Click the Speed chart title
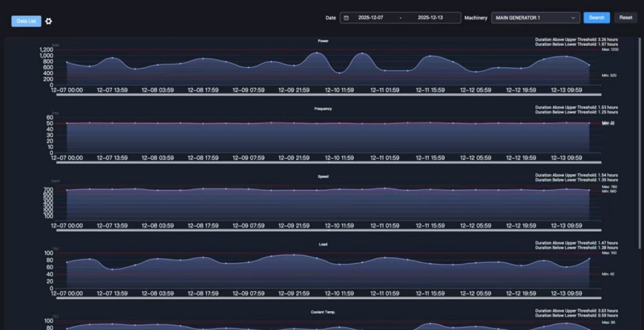Viewport: 644px width, 330px height. [323, 177]
